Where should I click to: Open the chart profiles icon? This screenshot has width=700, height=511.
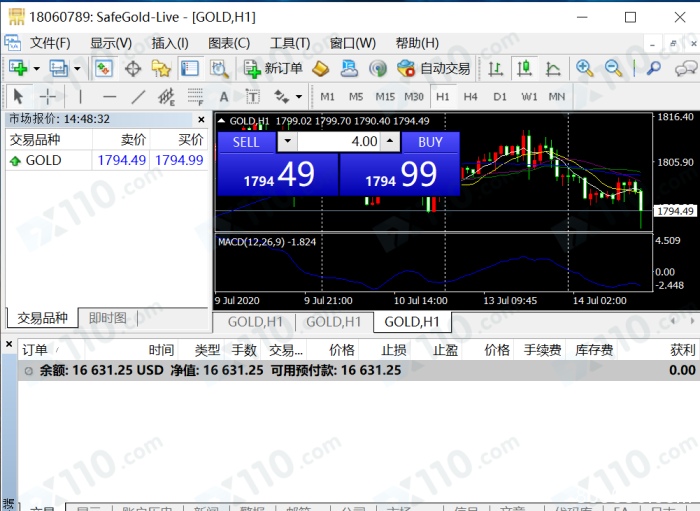tap(58, 68)
